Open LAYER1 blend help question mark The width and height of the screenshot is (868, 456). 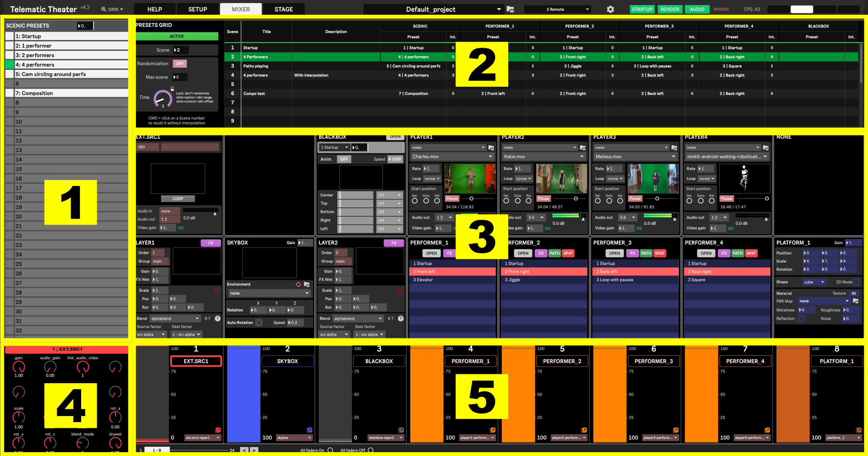click(218, 318)
